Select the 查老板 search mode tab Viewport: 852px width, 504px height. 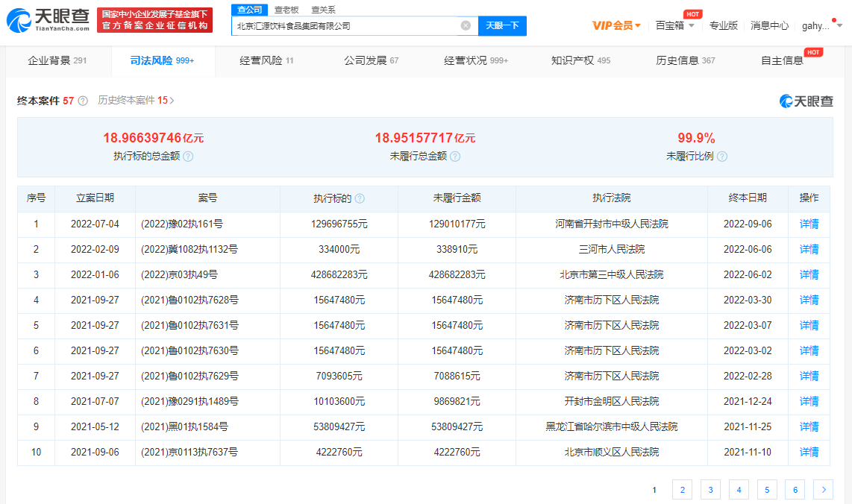286,10
